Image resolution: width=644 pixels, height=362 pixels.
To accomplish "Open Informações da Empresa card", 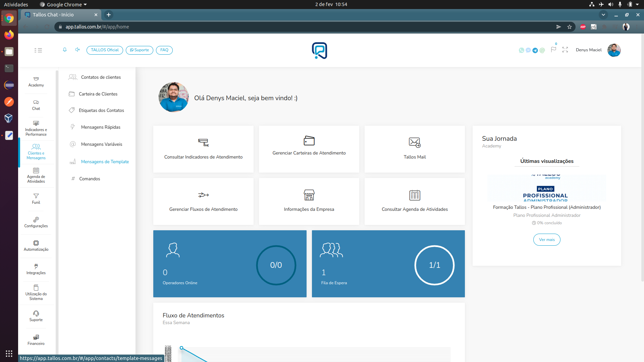I will (309, 201).
